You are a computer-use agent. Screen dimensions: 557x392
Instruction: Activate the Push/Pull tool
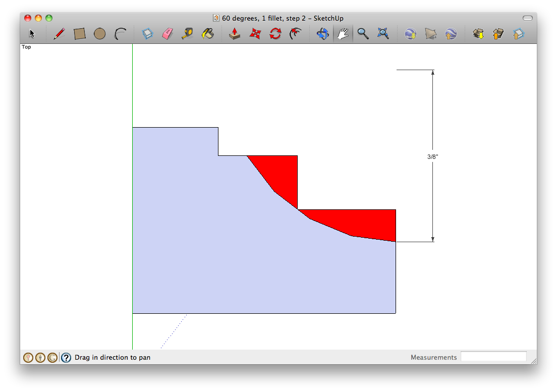tap(234, 33)
